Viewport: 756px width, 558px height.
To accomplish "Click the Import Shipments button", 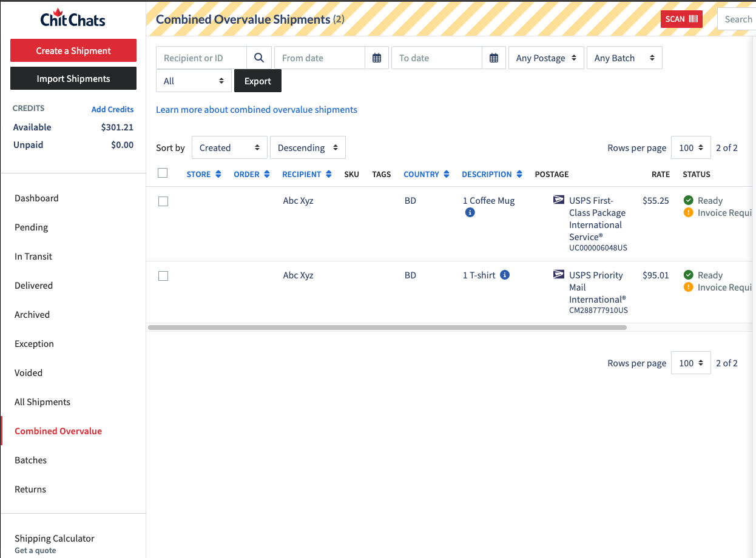I will click(73, 78).
